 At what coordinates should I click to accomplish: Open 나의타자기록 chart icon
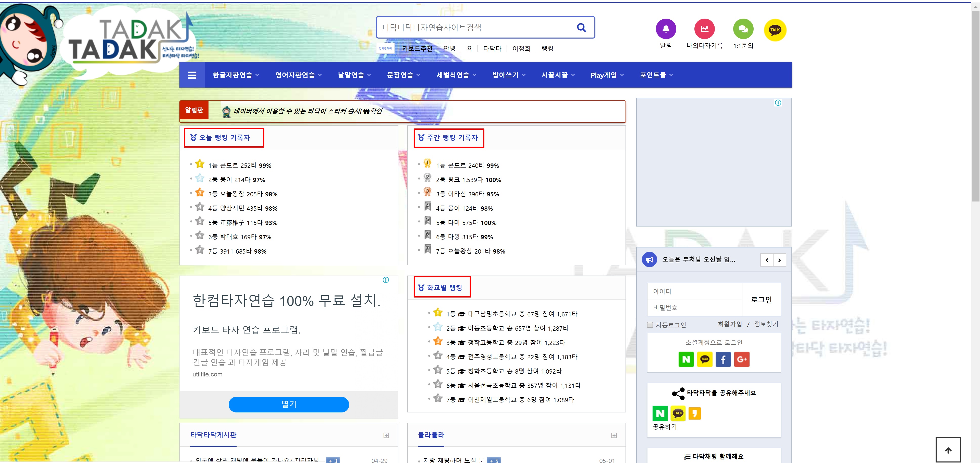(x=704, y=29)
